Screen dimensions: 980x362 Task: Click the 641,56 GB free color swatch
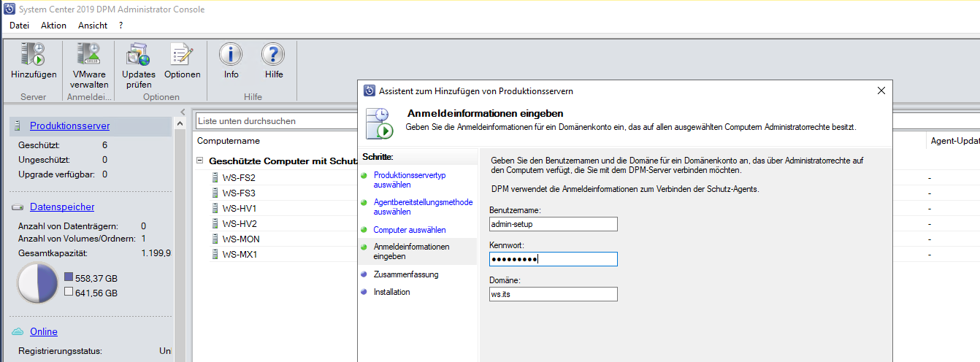[x=69, y=292]
